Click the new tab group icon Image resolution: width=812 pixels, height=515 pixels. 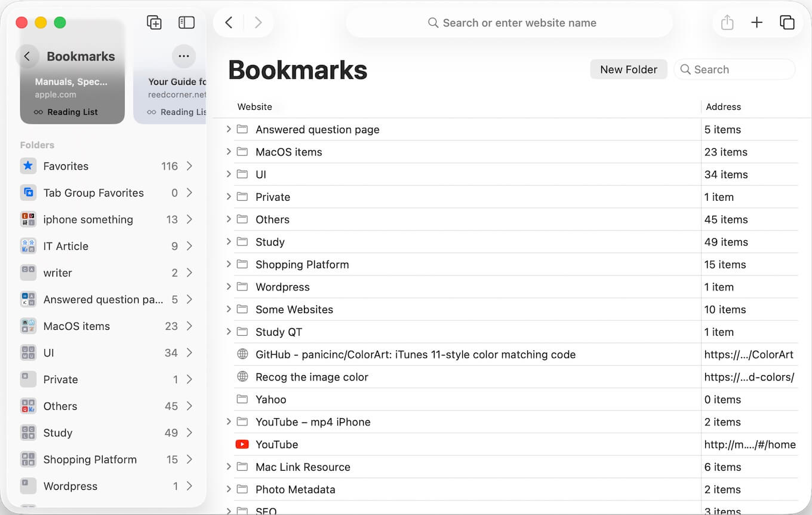154,23
